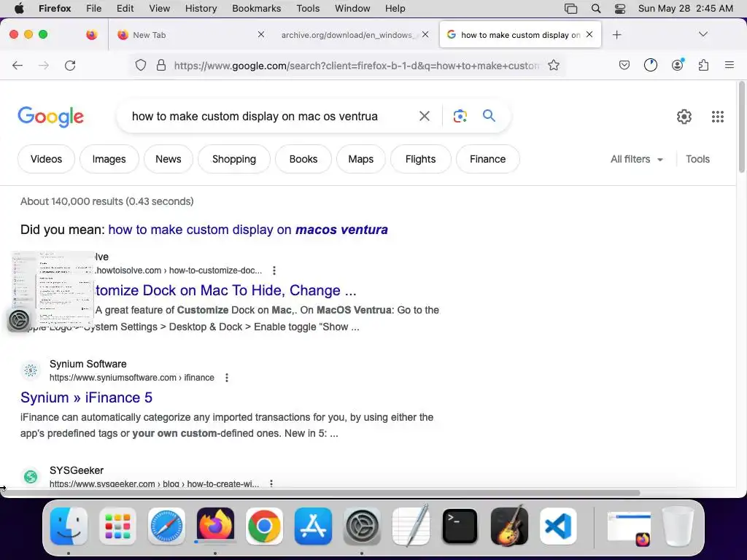Open options for the howtoisolve result
Viewport: 747px width, 560px height.
[x=274, y=271]
